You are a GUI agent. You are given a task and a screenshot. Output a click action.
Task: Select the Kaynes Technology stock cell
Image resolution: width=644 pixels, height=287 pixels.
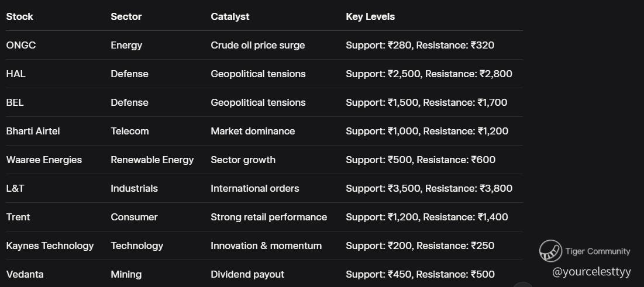[50, 245]
